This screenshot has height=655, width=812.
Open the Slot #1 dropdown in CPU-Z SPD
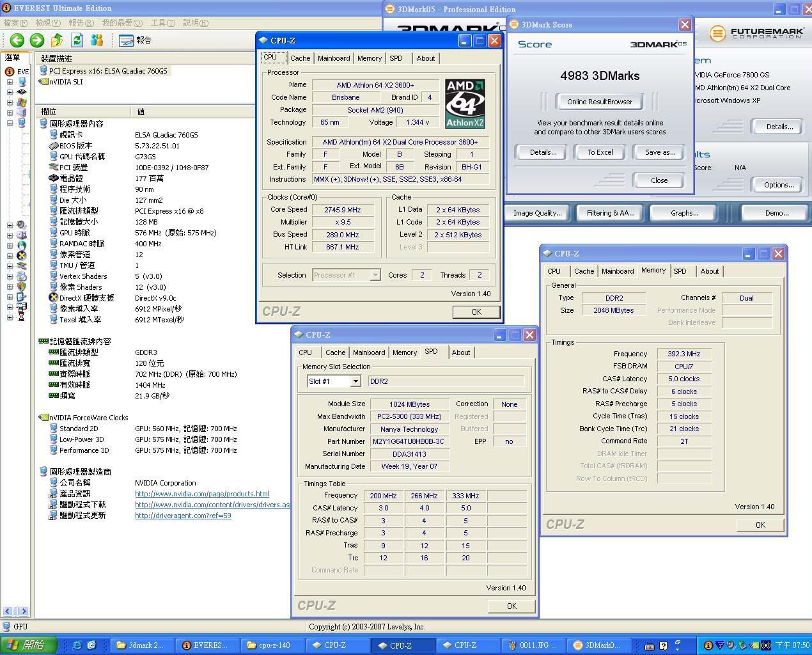(x=355, y=381)
